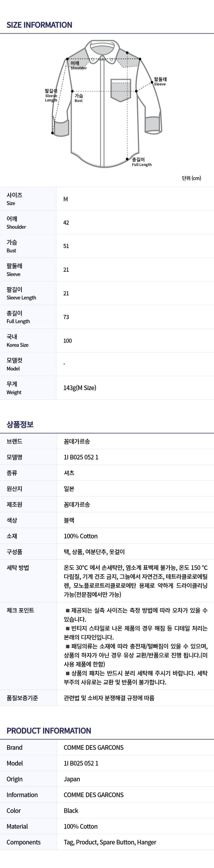Viewport: 214px width, 868px height.
Task: Click the 상품정보 section heading
Action: coord(20,424)
